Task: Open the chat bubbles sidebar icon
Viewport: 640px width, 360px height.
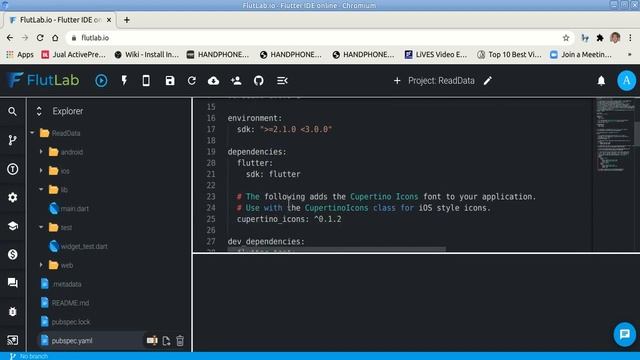Action: tap(13, 283)
